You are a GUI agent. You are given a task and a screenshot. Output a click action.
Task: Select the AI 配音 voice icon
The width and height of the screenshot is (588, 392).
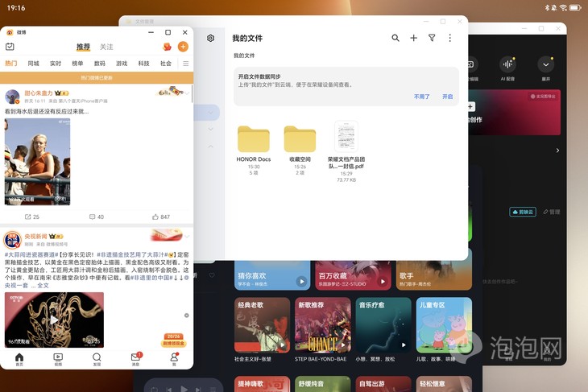507,68
